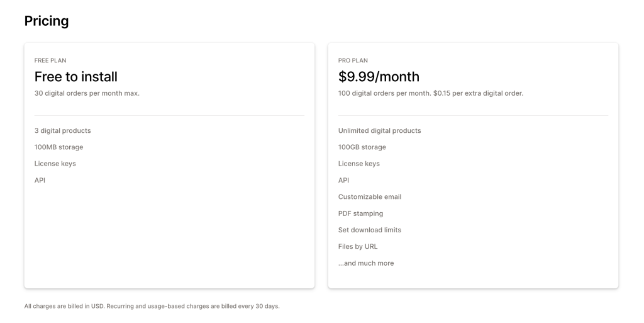Click Unlimited digital products feature

379,131
